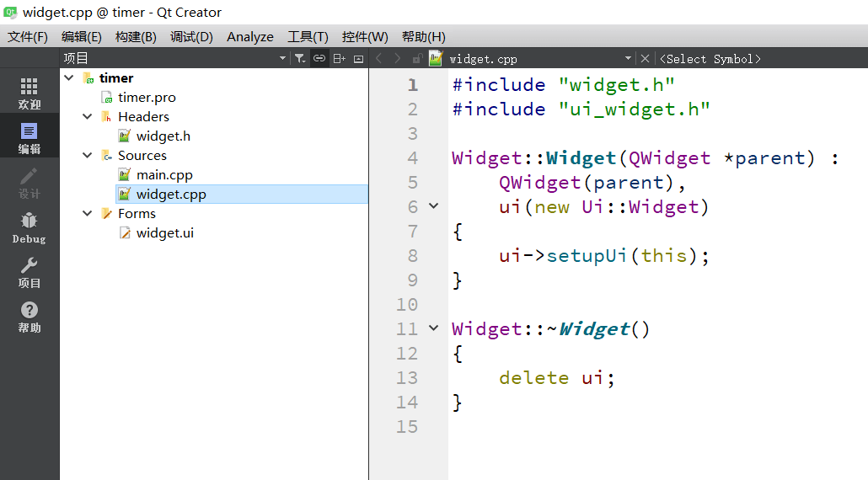
Task: Click the "delete ui;" code line
Action: pyautogui.click(x=557, y=378)
